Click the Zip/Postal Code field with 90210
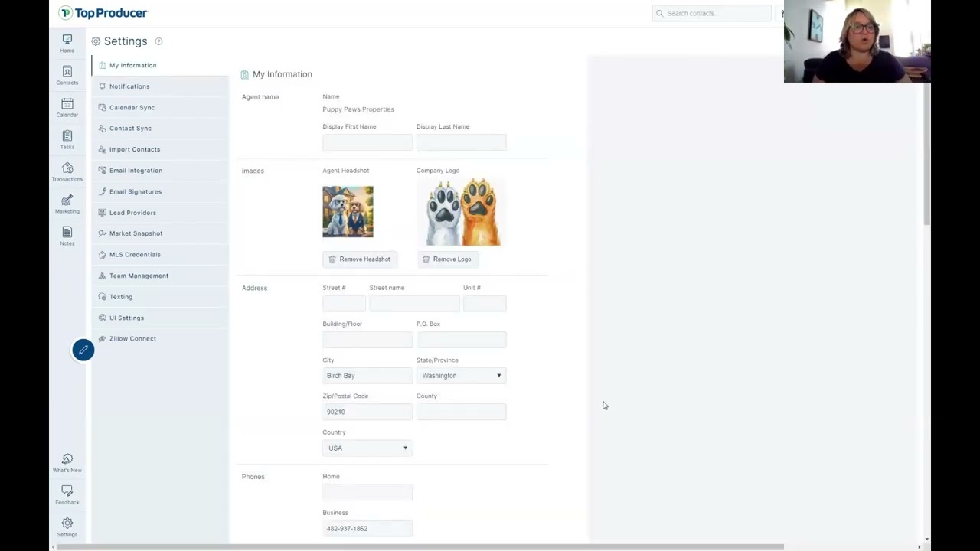 (367, 412)
